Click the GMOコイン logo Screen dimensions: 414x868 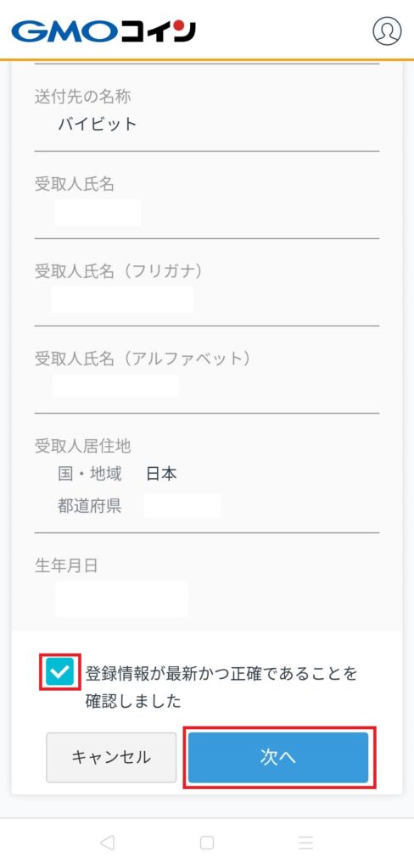point(103,31)
